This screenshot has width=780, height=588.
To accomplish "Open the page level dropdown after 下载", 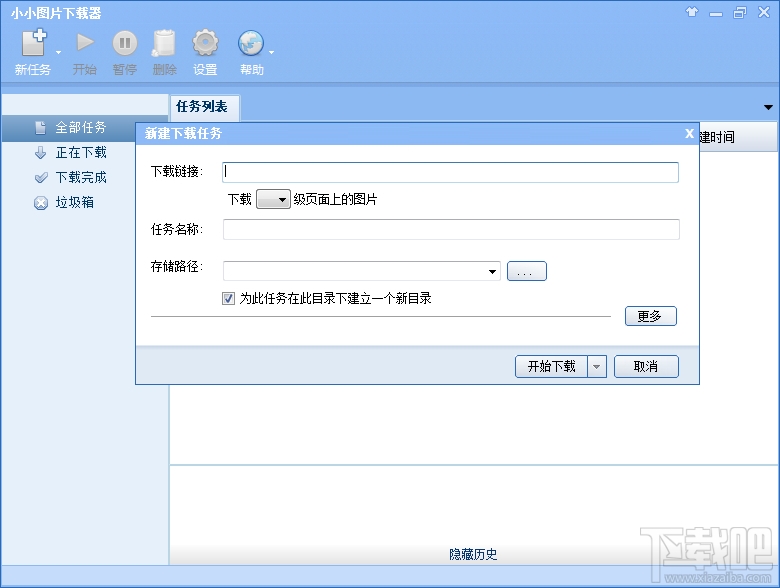I will coord(273,199).
